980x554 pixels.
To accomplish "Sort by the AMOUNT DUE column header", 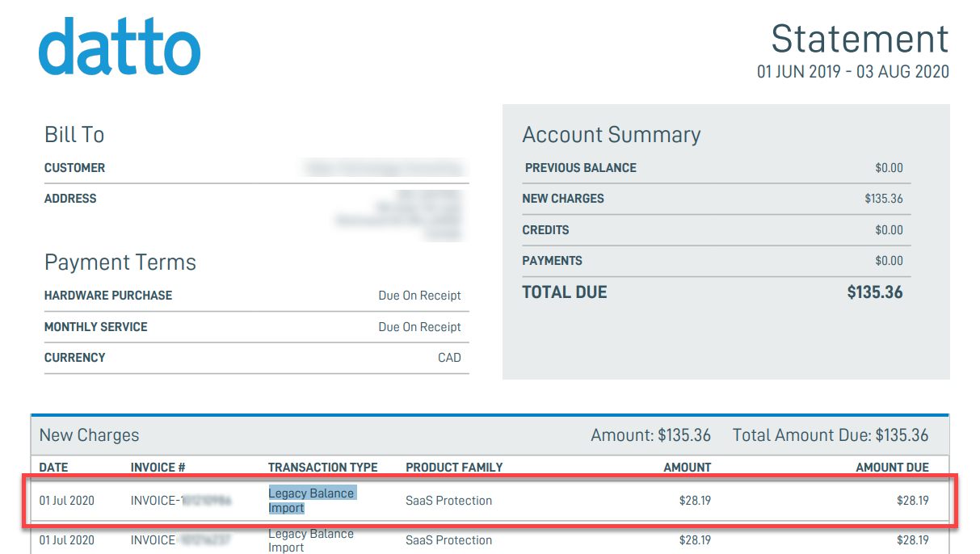I will pyautogui.click(x=892, y=467).
